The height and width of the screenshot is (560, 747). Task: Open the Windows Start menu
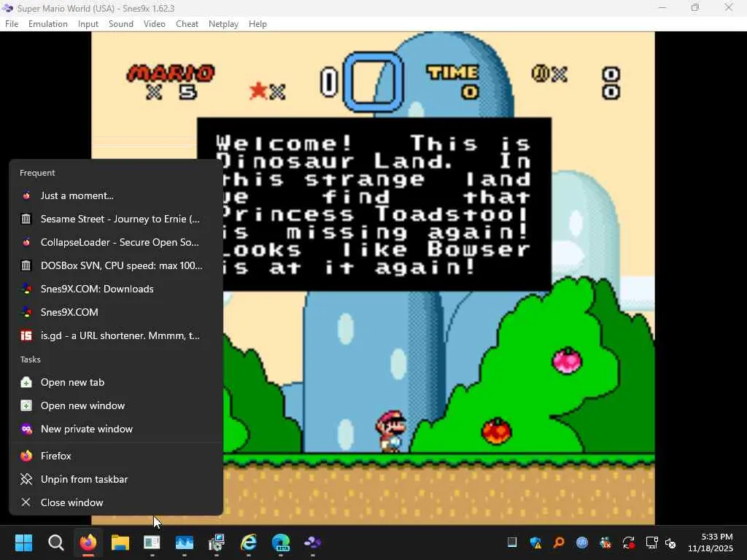23,542
